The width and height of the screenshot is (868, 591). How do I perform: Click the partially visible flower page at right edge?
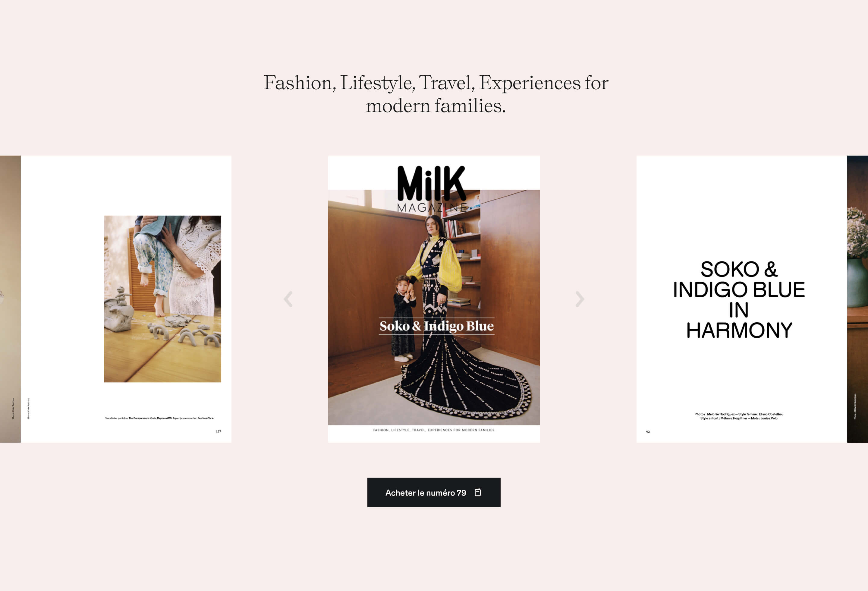point(857,299)
